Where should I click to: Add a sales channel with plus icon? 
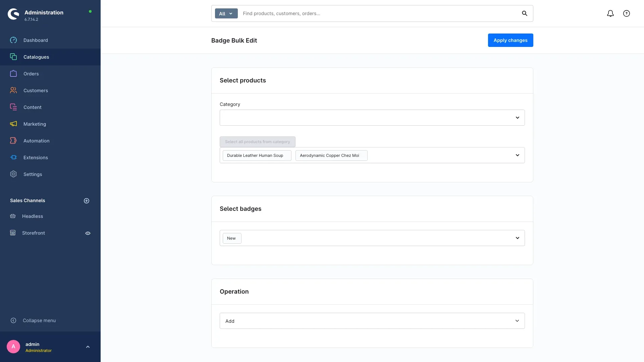(87, 201)
